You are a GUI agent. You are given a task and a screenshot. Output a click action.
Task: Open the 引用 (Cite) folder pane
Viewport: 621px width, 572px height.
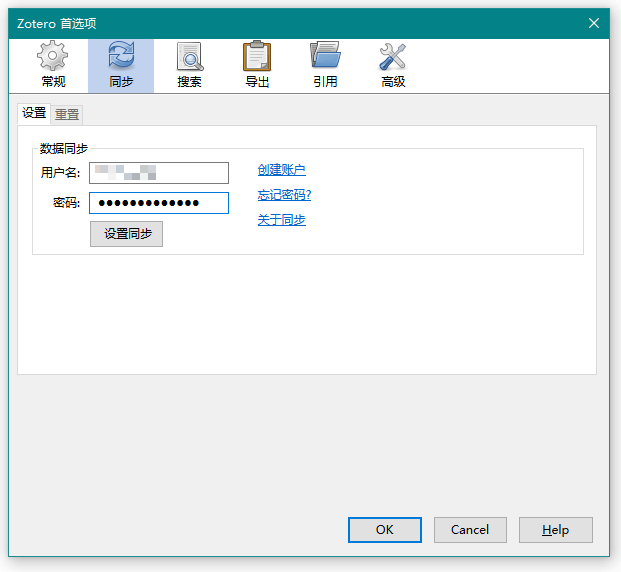click(325, 66)
